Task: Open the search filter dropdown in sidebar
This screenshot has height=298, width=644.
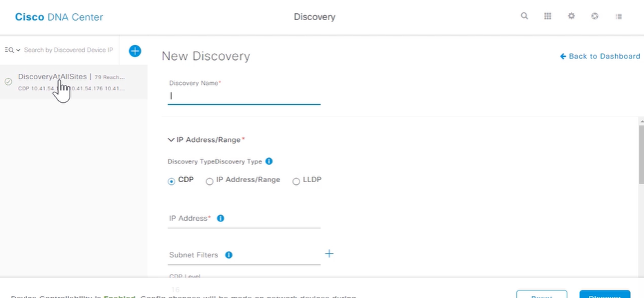Action: (12, 50)
